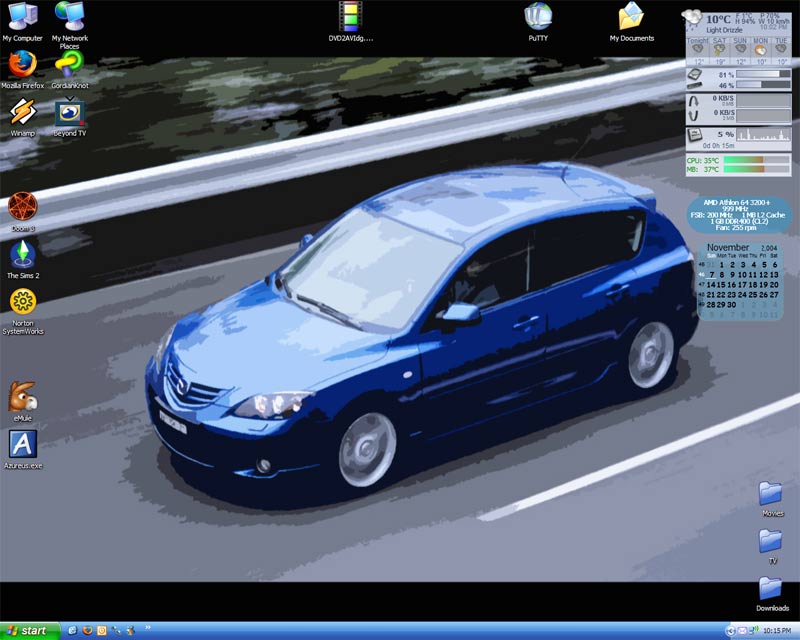
Task: Open the Doom 3 game icon
Action: pos(22,207)
